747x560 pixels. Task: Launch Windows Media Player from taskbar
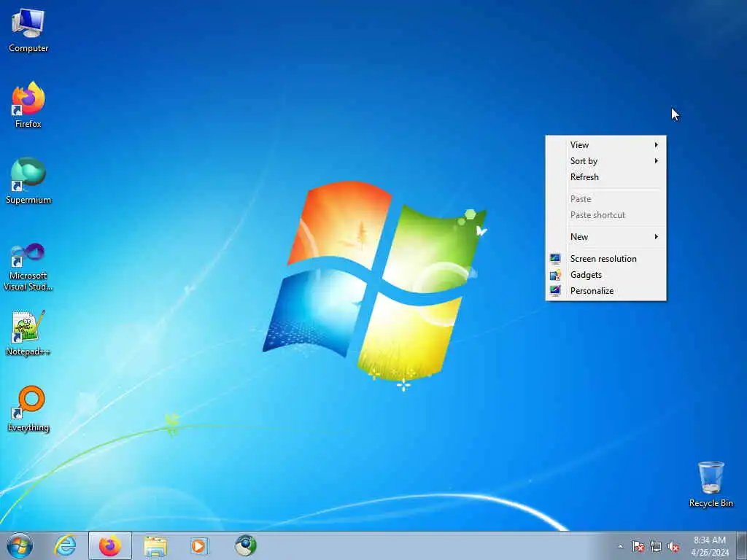[x=199, y=545]
